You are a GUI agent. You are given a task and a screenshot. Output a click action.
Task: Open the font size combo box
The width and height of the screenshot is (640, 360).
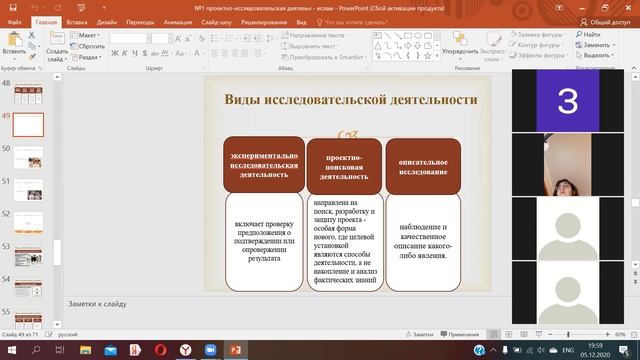(162, 39)
